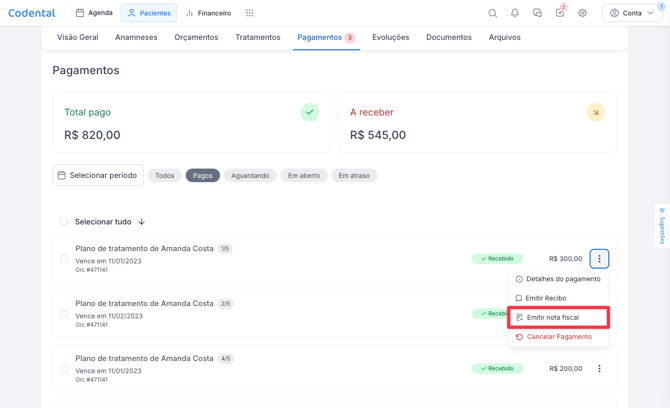Filter payments by Em atraso
The width and height of the screenshot is (670, 408).
(354, 176)
